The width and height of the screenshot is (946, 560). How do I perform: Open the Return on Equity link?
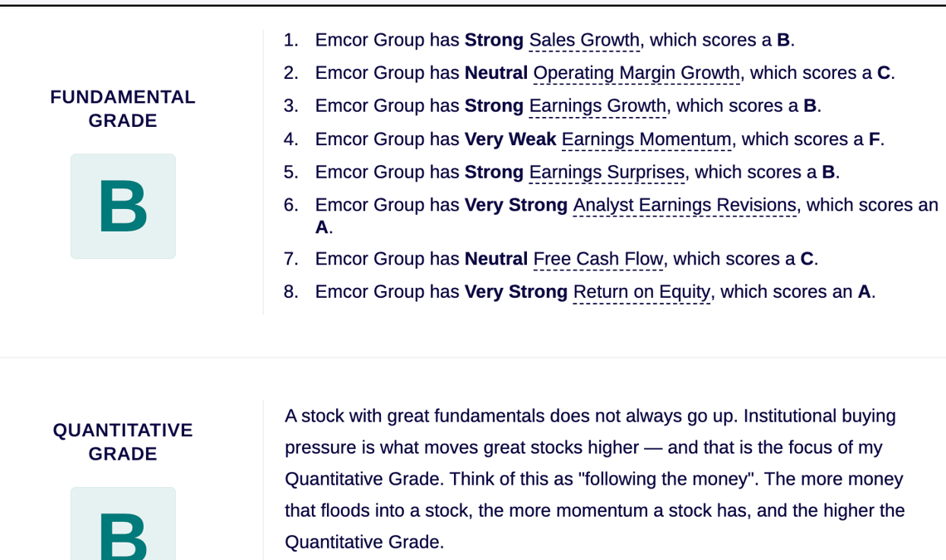pos(641,293)
